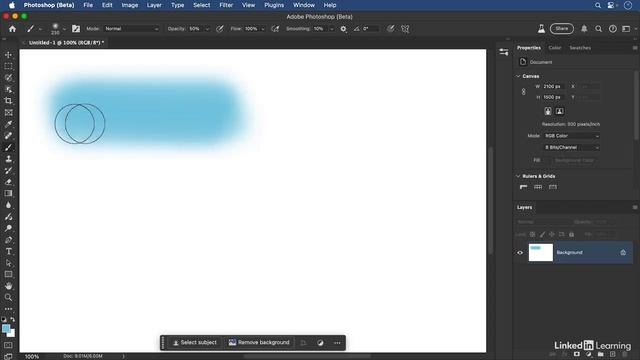Open the Filter menu
Screen dimensions: 640x360
(226, 5)
